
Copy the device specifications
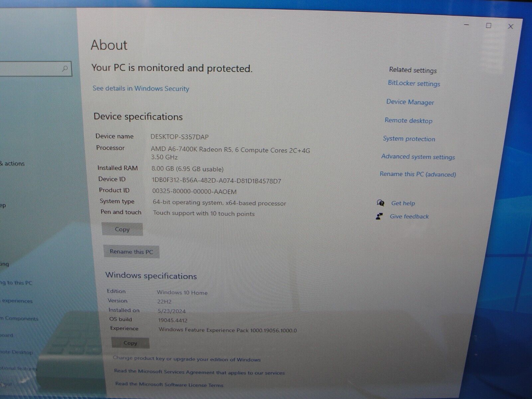tap(122, 229)
